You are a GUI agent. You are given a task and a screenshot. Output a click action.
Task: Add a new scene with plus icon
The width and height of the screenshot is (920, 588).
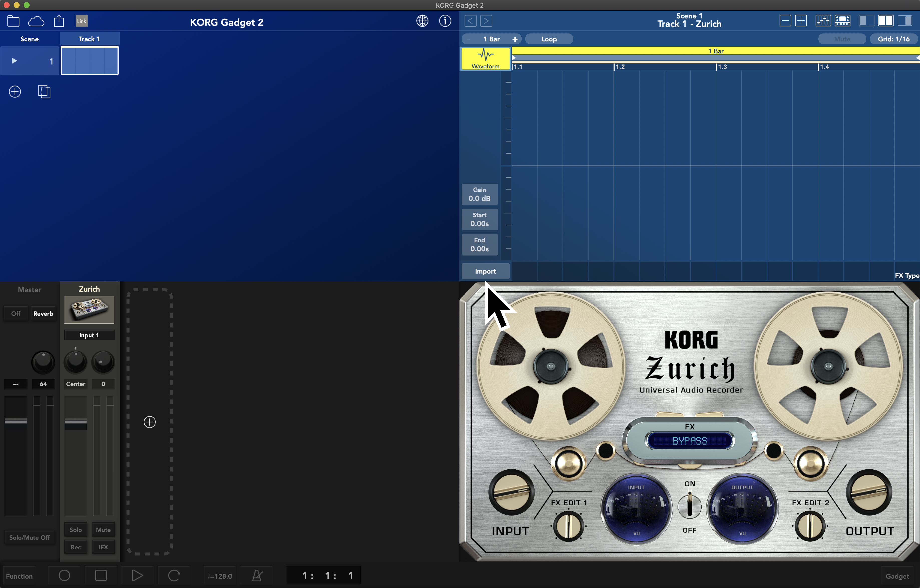tap(15, 92)
